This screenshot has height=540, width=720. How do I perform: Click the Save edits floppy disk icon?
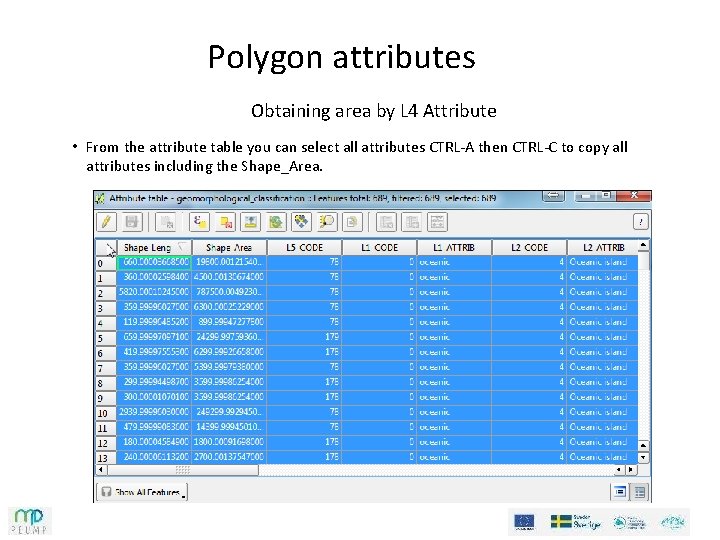pyautogui.click(x=132, y=222)
